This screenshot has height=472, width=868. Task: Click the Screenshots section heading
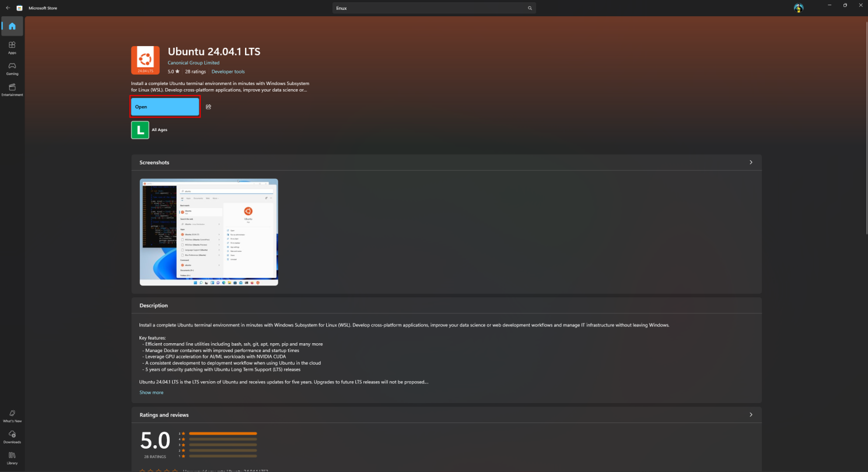(x=155, y=163)
